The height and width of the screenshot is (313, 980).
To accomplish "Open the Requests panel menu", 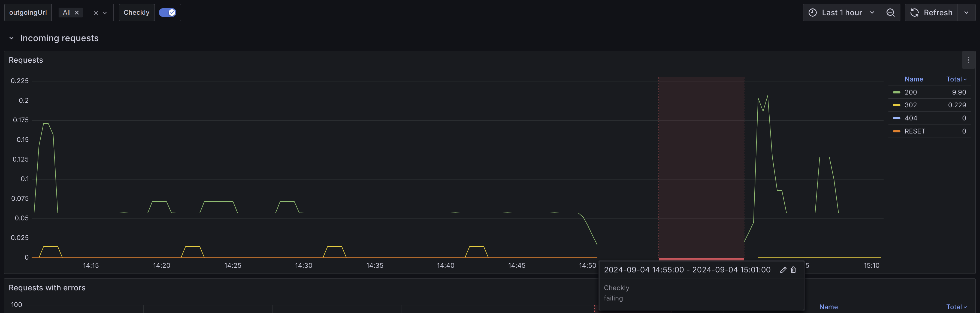I will click(x=969, y=60).
